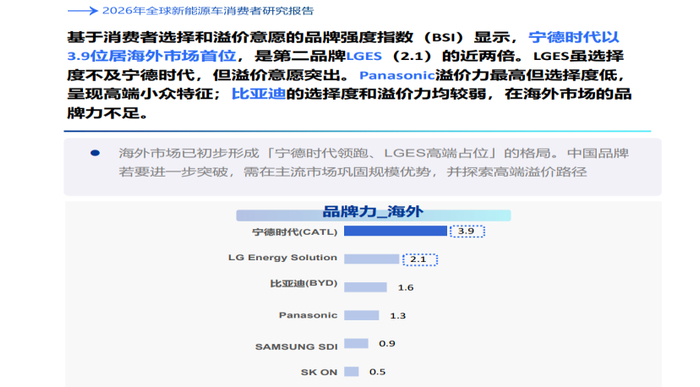The width and height of the screenshot is (700, 387).
Task: Click the blue LGES highlighted text
Action: (x=364, y=56)
